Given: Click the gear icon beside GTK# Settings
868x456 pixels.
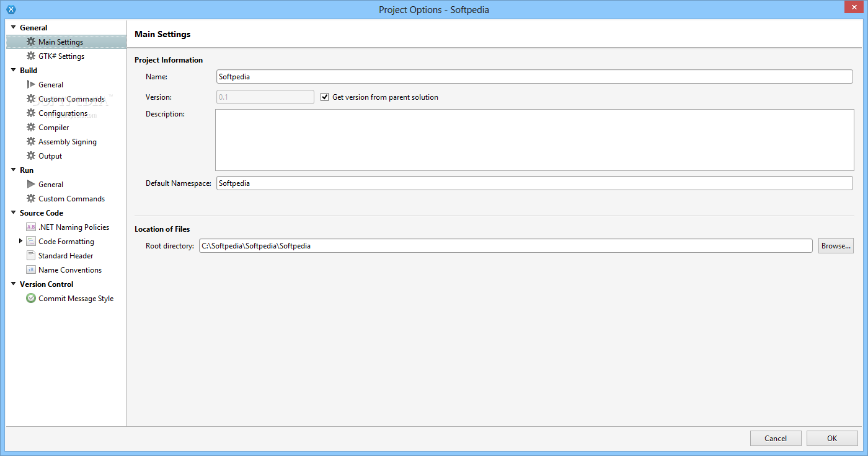Looking at the screenshot, I should 31,56.
